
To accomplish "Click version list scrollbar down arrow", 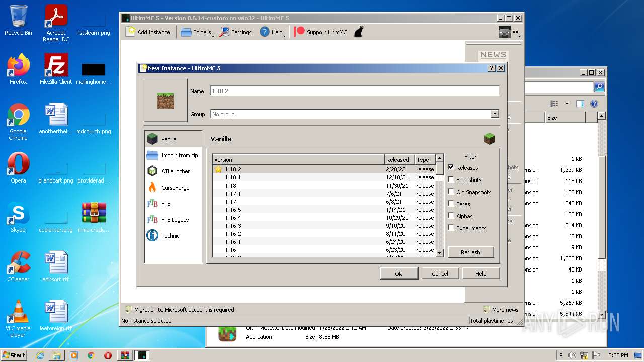I will 439,253.
